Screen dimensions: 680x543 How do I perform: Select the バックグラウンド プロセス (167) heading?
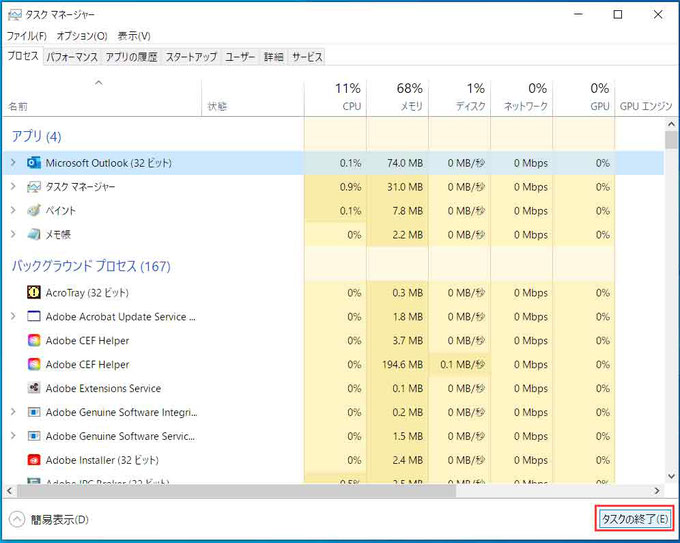click(x=91, y=265)
